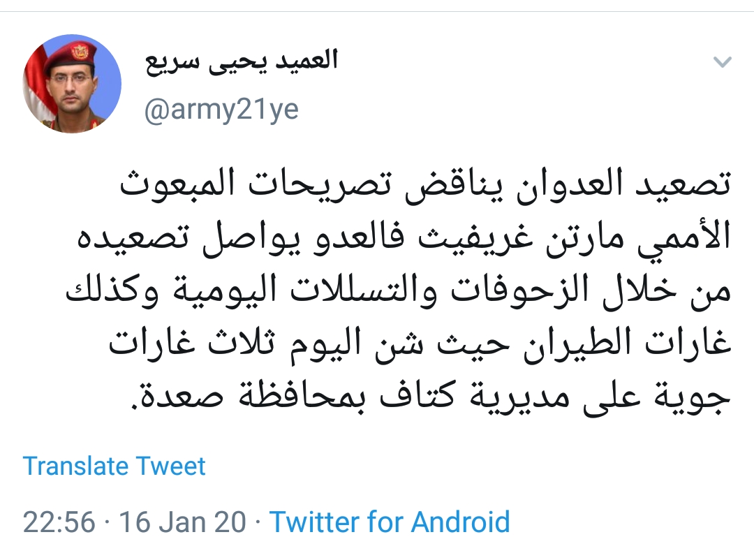
Task: Visit the @army21ye profile handle
Action: tap(221, 110)
